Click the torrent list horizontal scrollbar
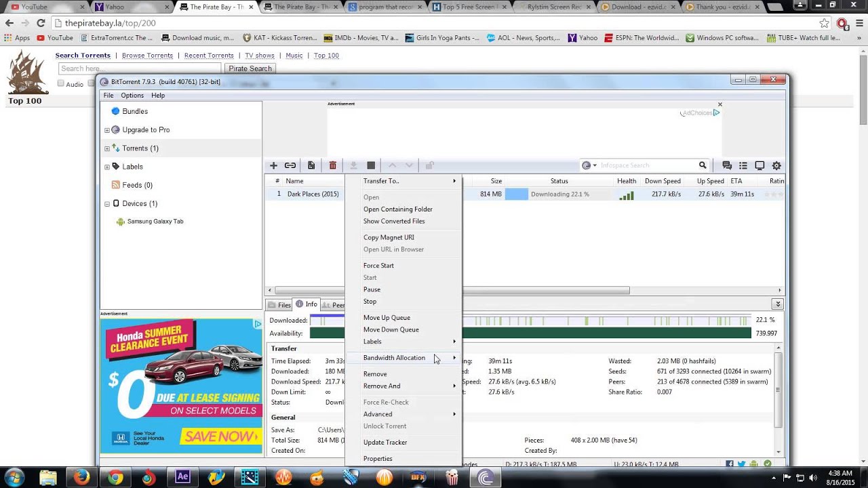868x488 pixels. [x=452, y=291]
